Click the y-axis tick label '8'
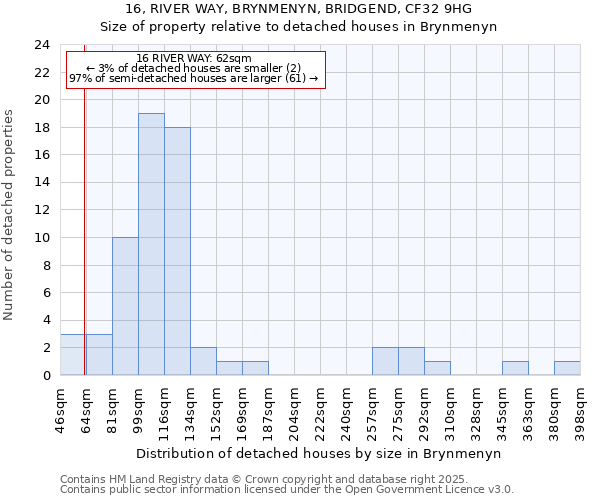This screenshot has height=500, width=600. (47, 265)
